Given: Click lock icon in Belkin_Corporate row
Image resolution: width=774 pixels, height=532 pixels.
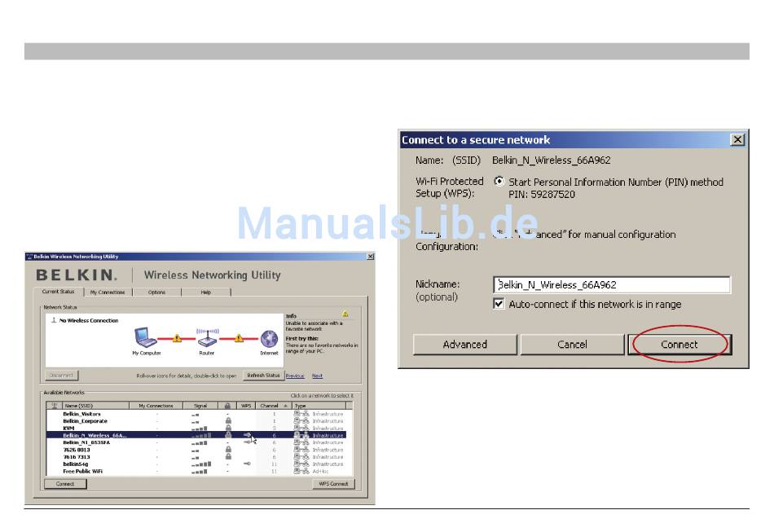Looking at the screenshot, I should point(228,421).
